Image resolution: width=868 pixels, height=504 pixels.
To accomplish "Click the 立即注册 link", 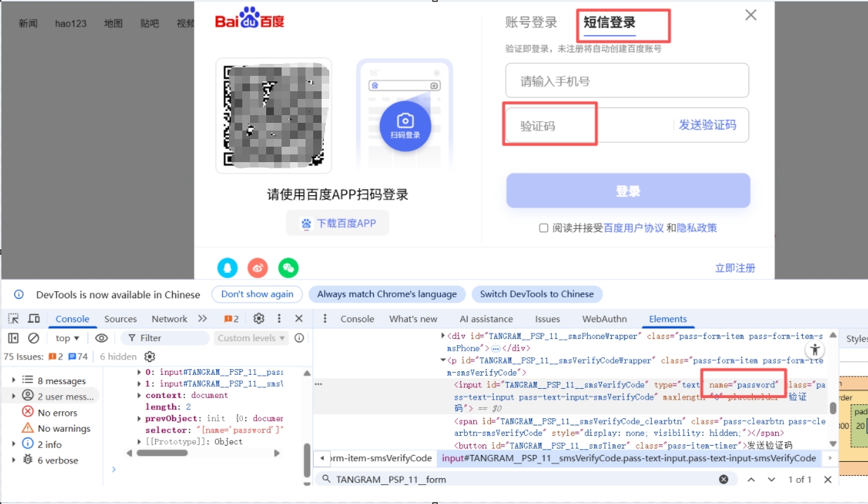I will point(735,267).
